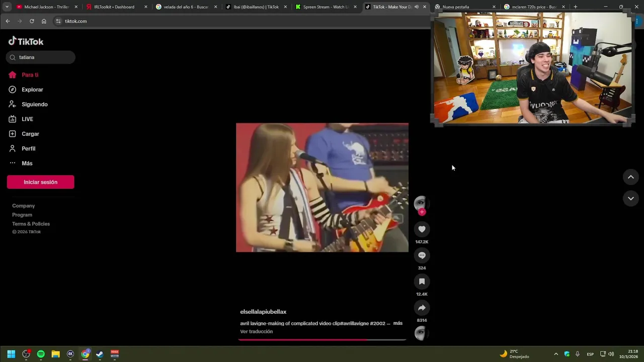Seek on the red video progress bar

tap(322, 340)
